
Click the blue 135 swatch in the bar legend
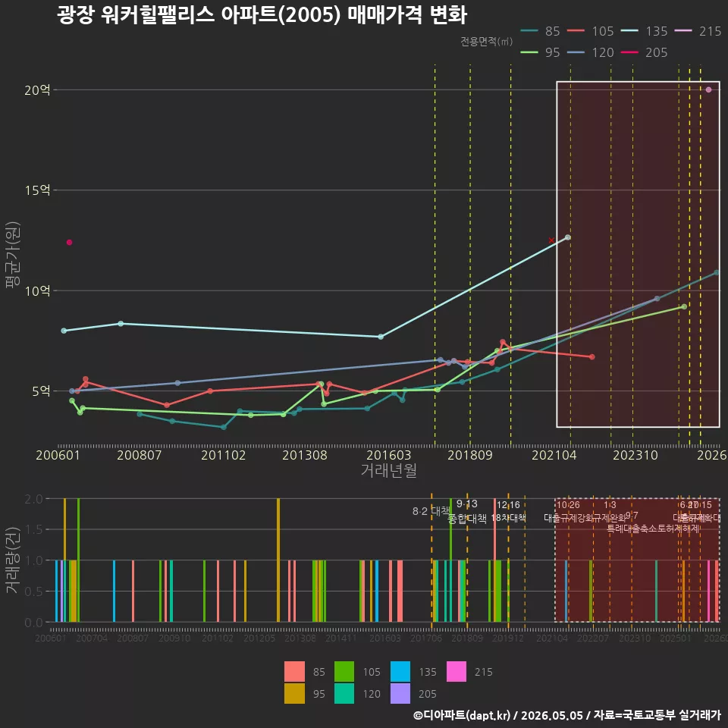pos(400,671)
